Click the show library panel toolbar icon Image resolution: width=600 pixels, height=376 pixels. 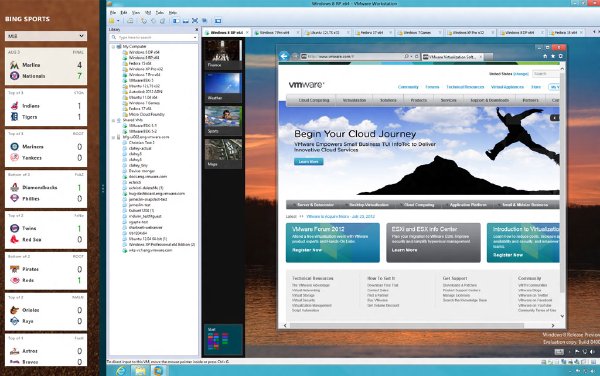click(176, 21)
